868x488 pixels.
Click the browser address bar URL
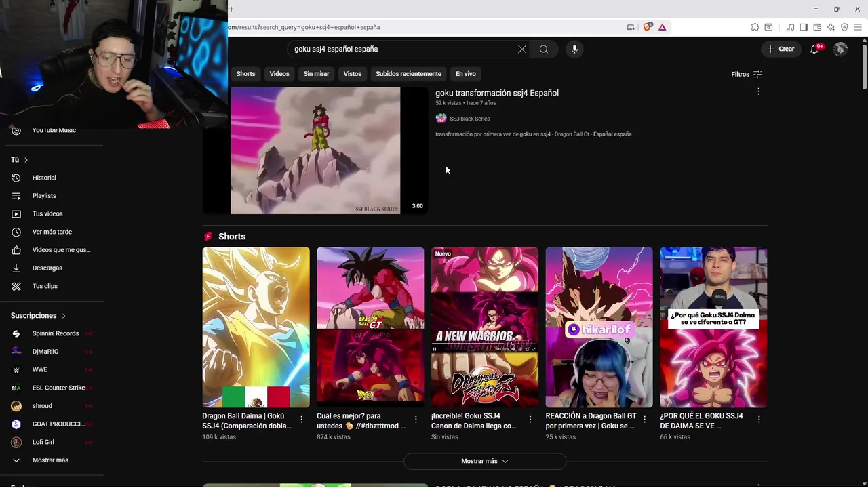305,27
